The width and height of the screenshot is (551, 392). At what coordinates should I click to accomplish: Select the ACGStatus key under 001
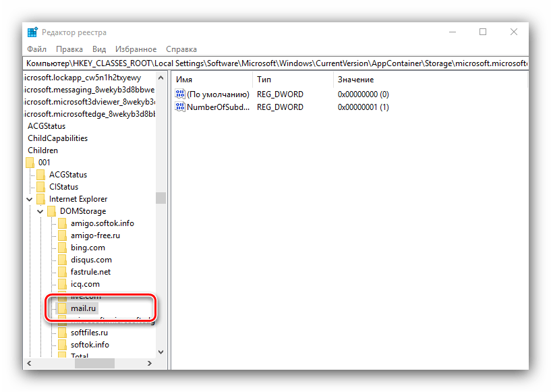click(x=67, y=175)
